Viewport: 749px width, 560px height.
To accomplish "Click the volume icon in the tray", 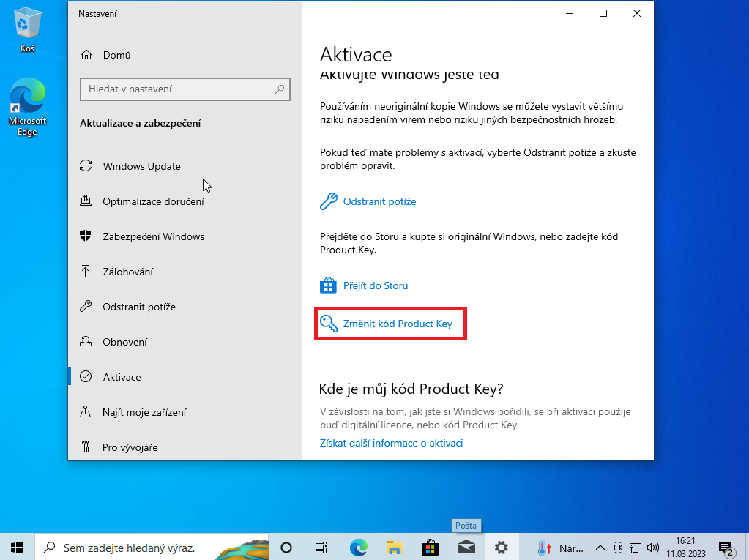I will pos(654,547).
